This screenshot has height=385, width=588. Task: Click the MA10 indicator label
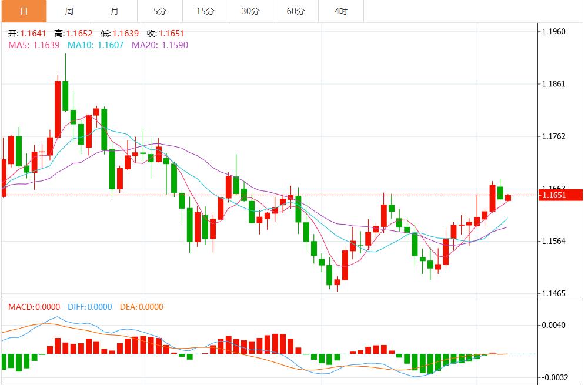point(96,45)
